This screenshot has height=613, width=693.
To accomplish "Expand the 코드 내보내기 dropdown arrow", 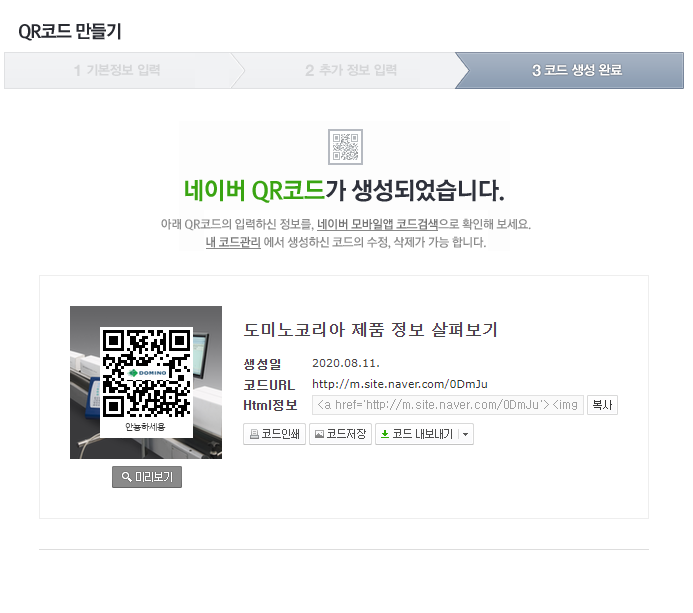I will pos(466,434).
